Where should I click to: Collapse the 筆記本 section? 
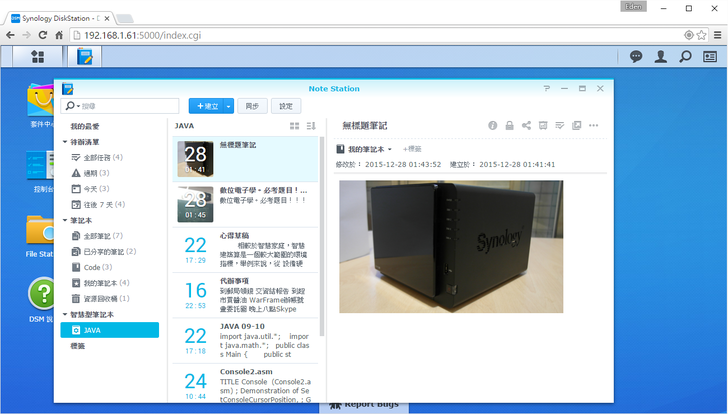64,220
